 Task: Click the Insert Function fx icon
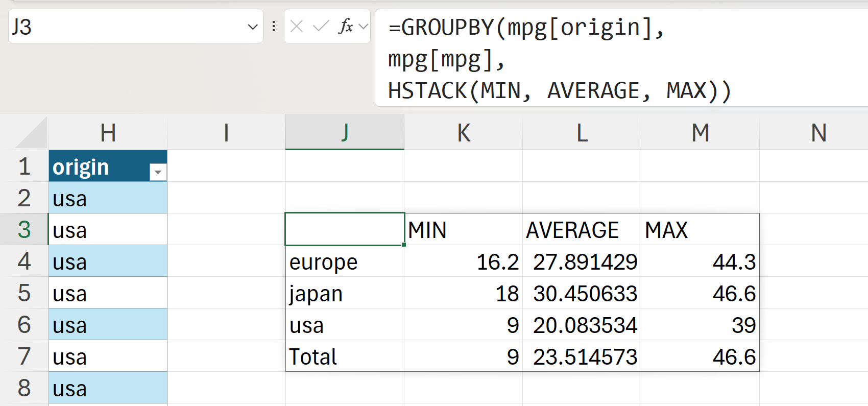point(345,26)
